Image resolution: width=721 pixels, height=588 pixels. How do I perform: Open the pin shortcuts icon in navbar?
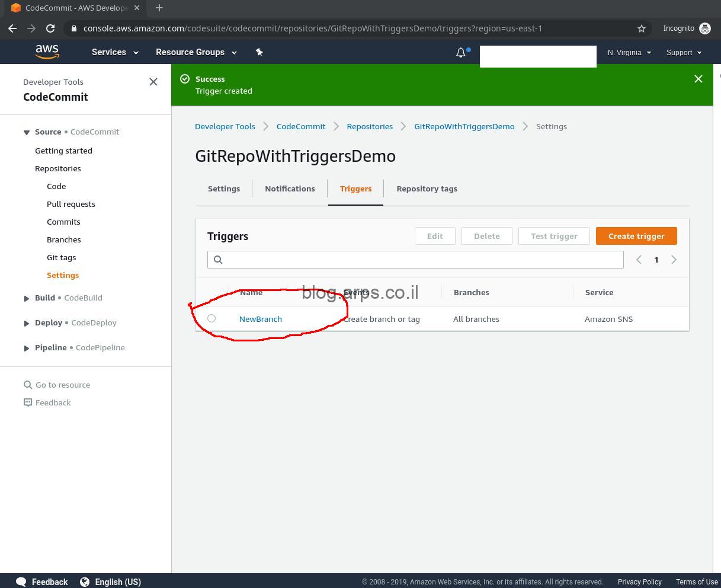point(259,52)
